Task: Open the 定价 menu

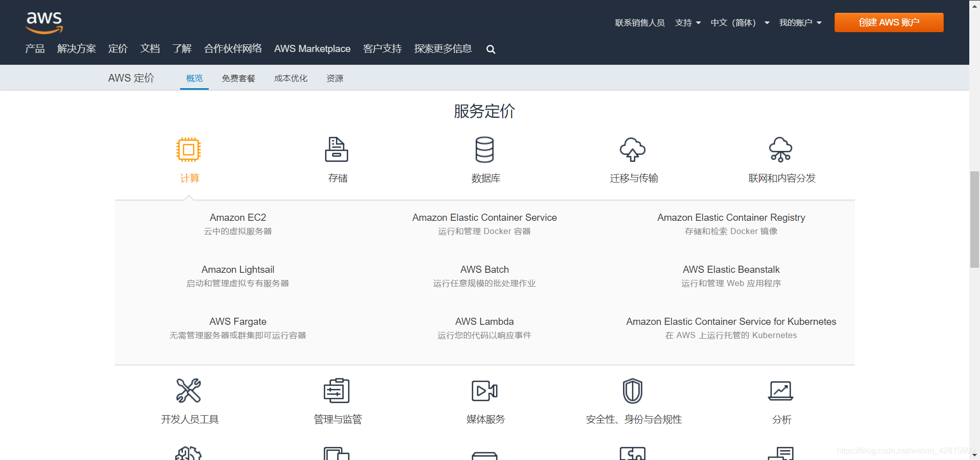Action: (118, 48)
